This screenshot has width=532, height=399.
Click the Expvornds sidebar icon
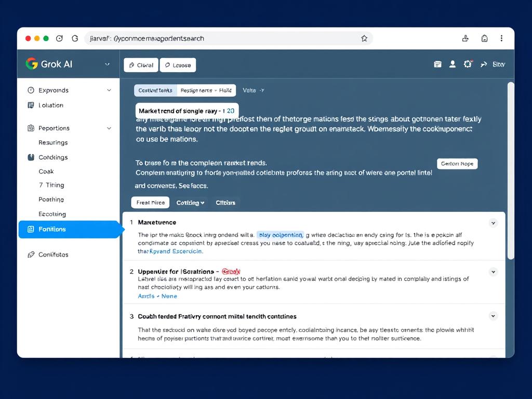(31, 90)
